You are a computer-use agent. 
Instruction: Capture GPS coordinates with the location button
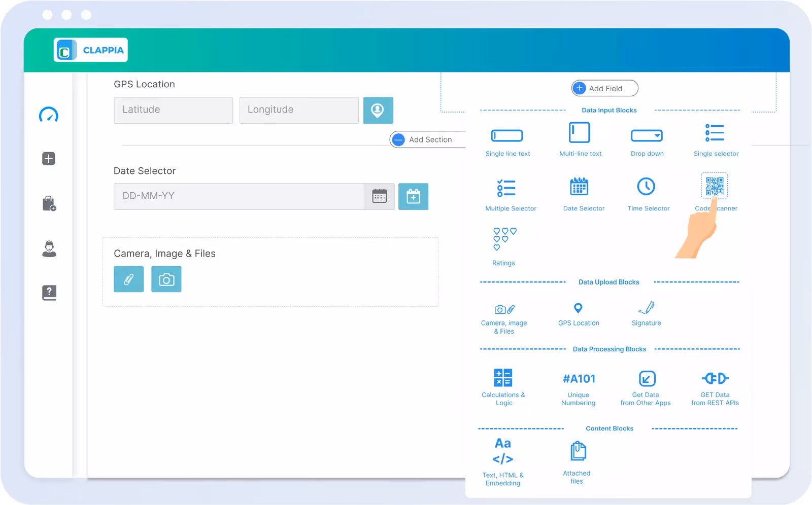379,110
